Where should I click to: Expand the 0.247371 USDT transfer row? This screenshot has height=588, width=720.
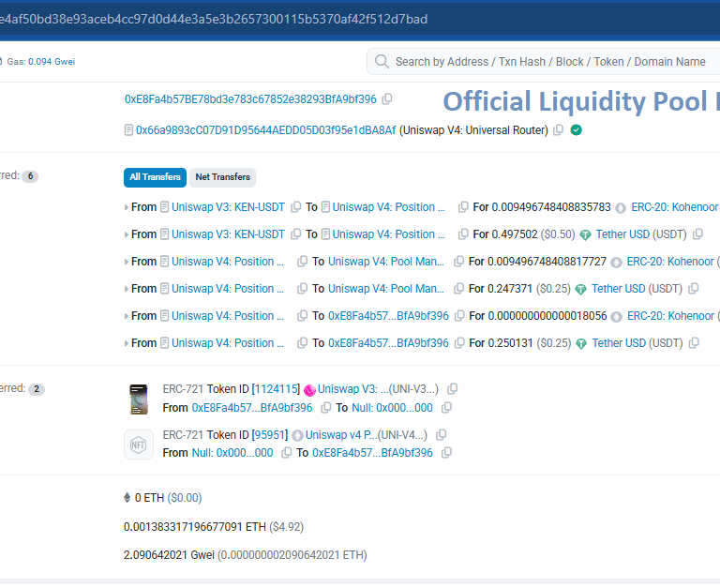[x=127, y=289]
